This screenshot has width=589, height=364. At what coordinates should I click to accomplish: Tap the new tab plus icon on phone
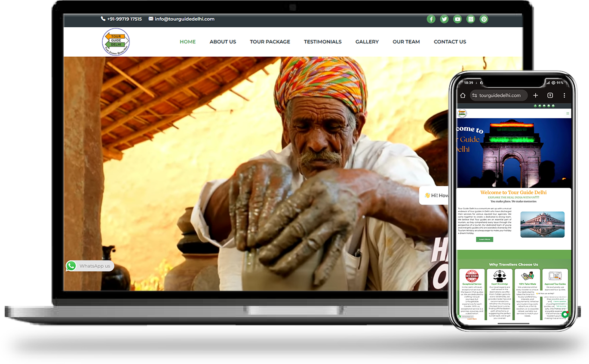point(535,95)
